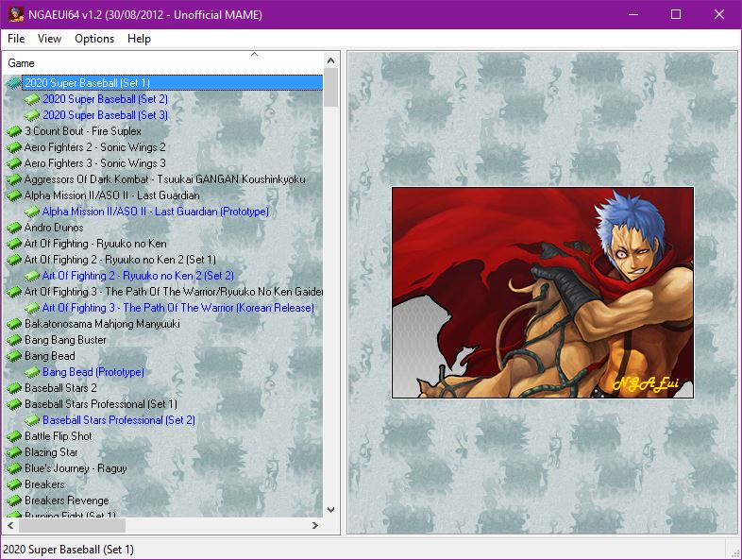Viewport: 742px width, 560px height.
Task: Open the View menu
Action: click(x=49, y=39)
